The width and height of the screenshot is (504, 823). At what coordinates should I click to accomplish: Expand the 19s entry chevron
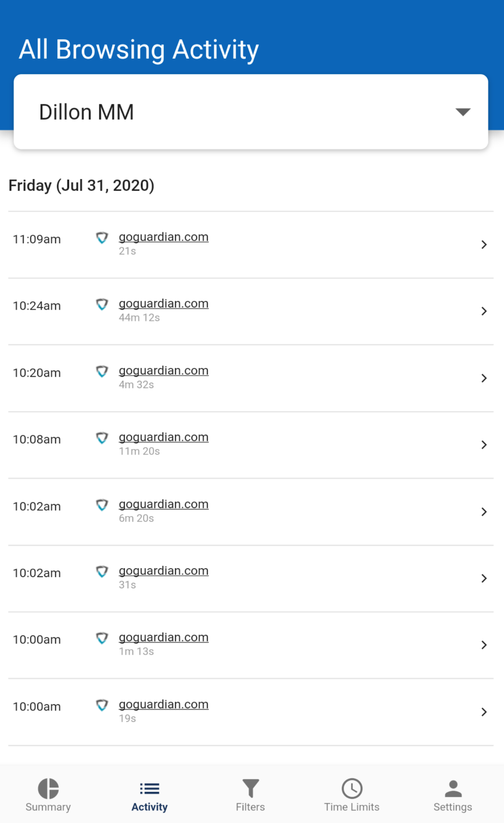pyautogui.click(x=484, y=712)
